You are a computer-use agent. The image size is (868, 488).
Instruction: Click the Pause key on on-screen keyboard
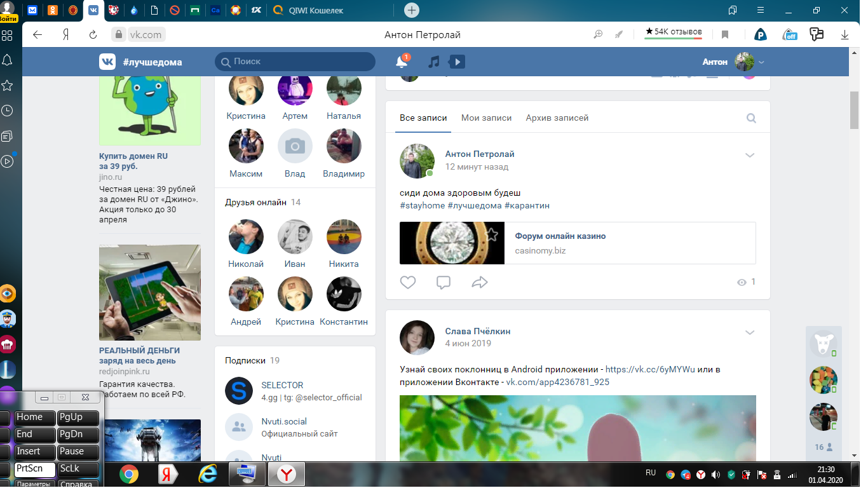click(78, 452)
